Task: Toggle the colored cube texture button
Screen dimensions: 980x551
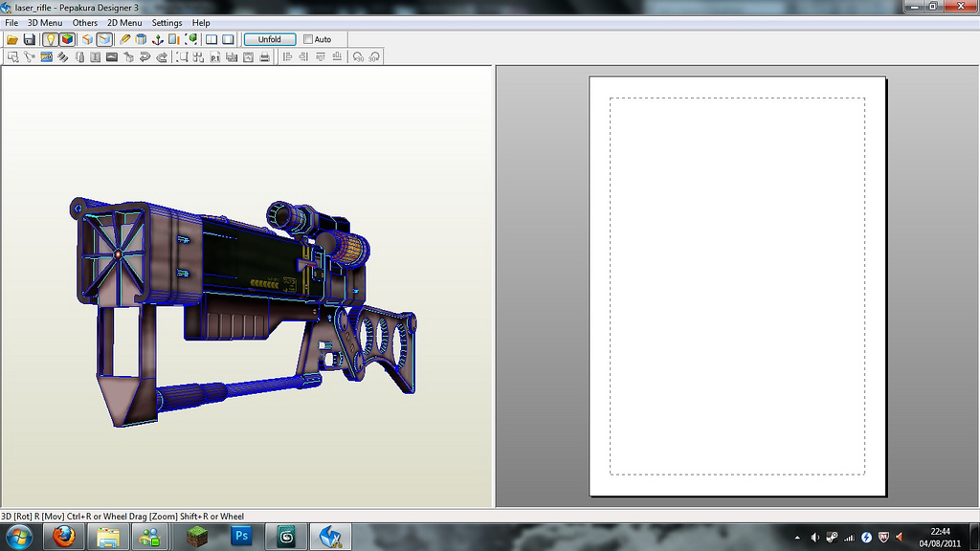Action: click(x=67, y=39)
